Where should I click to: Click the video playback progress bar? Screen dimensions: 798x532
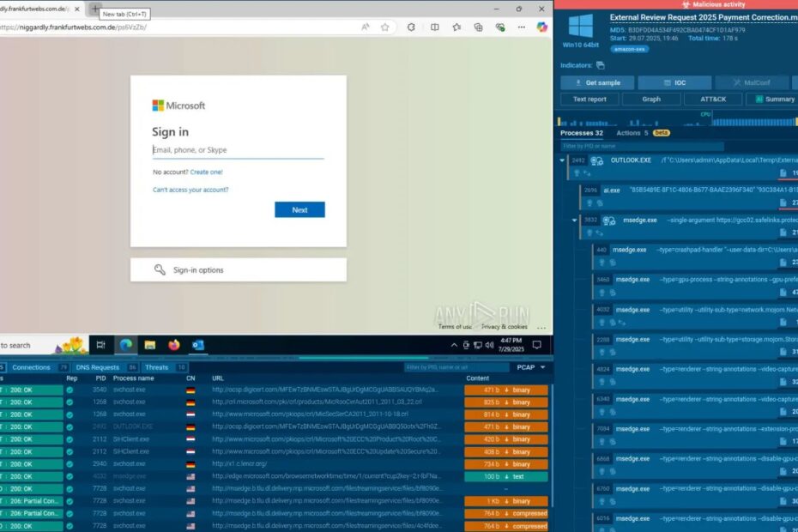pyautogui.click(x=276, y=357)
